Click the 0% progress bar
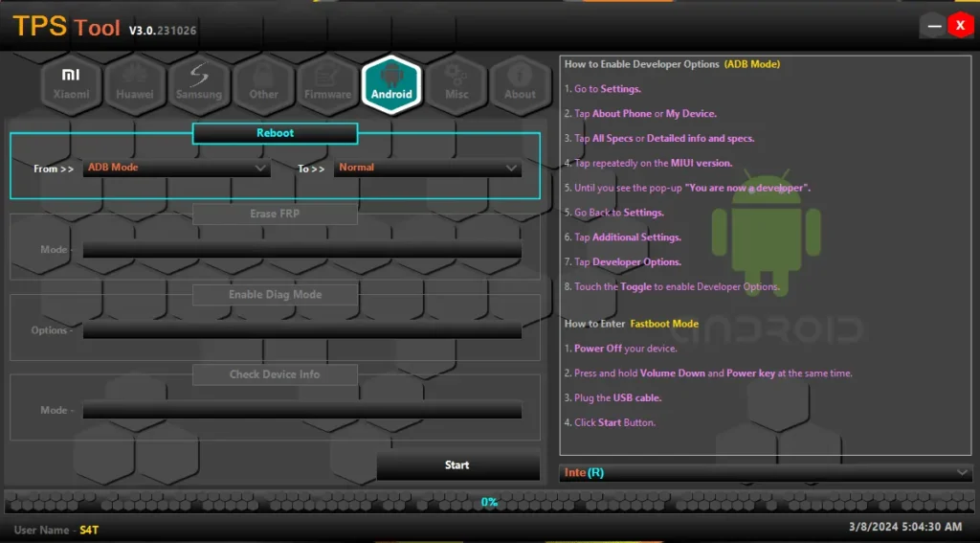Viewport: 980px width, 543px height. click(x=489, y=503)
